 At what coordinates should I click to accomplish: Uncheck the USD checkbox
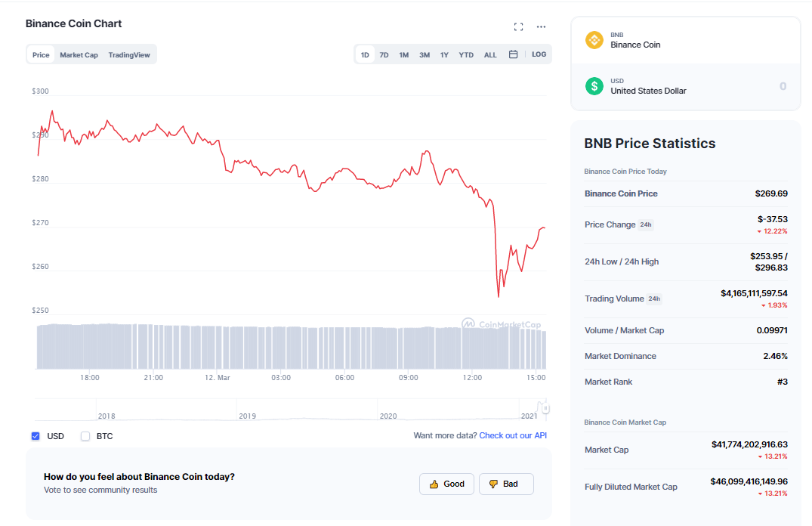36,436
